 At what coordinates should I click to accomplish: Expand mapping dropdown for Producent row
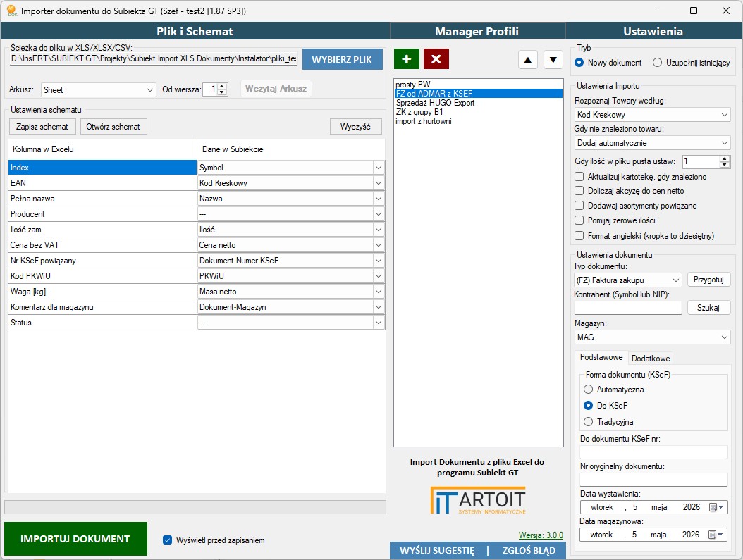pos(379,214)
